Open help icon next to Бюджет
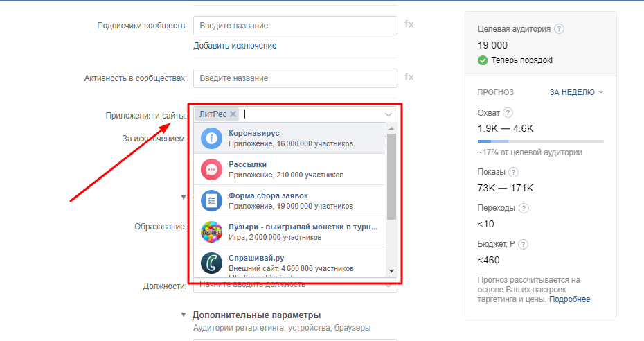The width and height of the screenshot is (644, 341). coord(523,244)
